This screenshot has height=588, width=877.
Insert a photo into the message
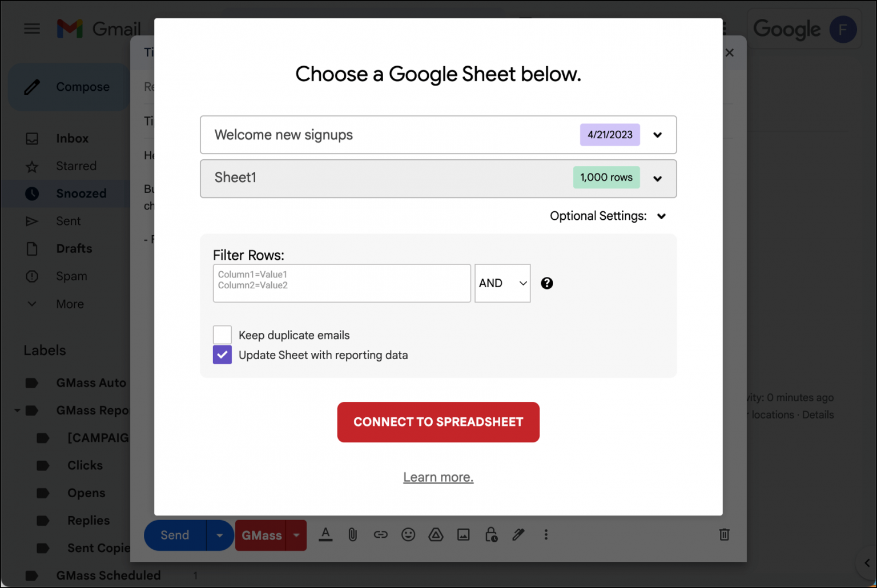(464, 535)
